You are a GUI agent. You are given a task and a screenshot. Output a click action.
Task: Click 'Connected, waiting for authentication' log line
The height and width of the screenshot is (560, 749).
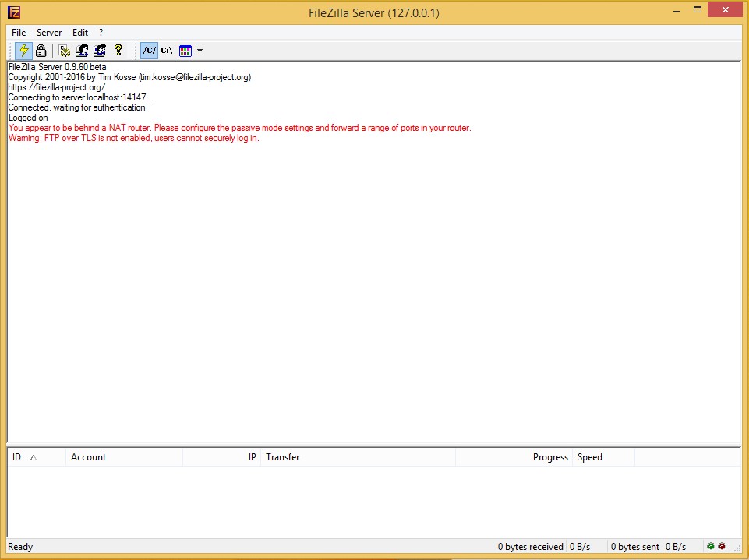tap(76, 107)
